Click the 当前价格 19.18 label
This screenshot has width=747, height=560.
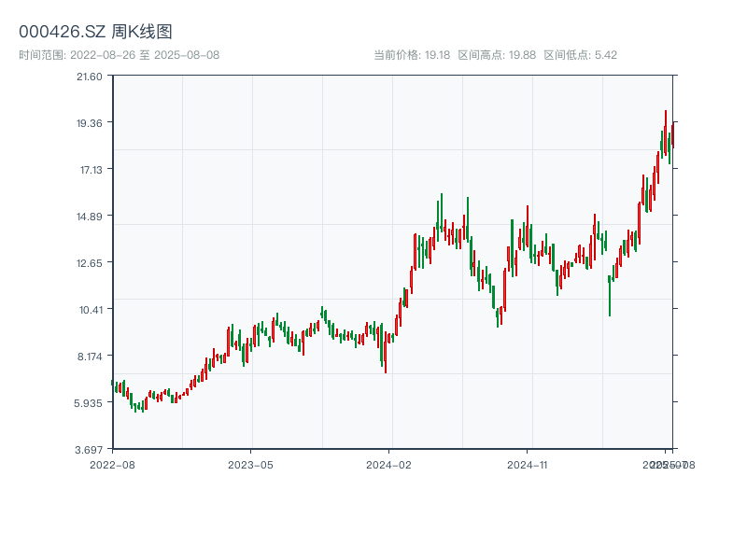pyautogui.click(x=412, y=55)
